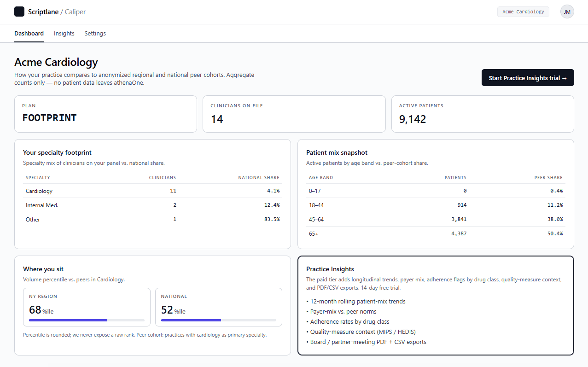The image size is (588, 367).
Task: Select the 18–44 age band label
Action: click(317, 205)
